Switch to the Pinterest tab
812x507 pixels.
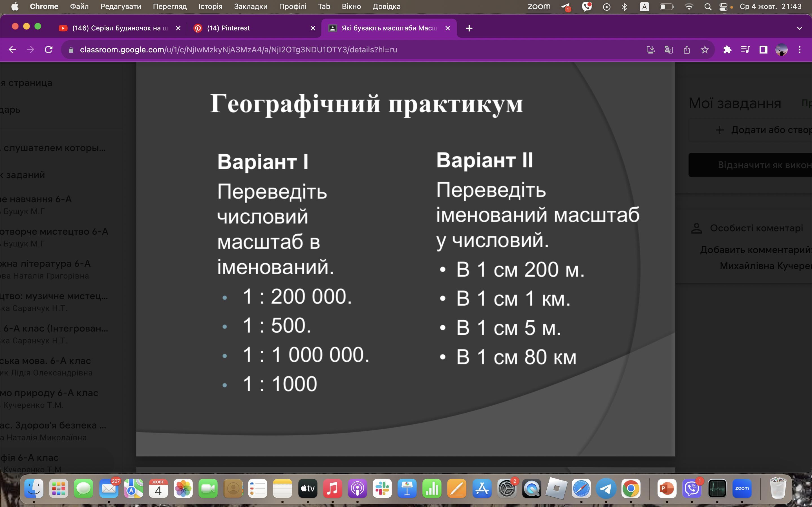(x=228, y=28)
